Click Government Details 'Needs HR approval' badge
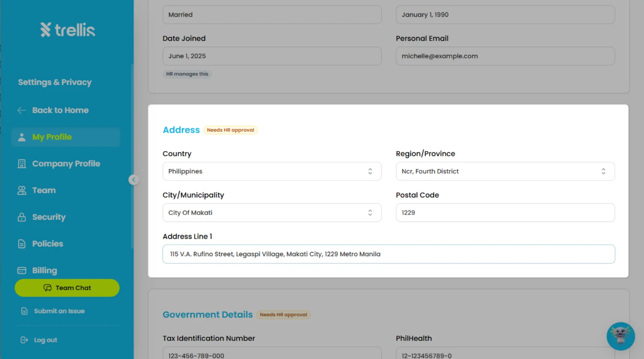This screenshot has width=644, height=359. click(283, 315)
